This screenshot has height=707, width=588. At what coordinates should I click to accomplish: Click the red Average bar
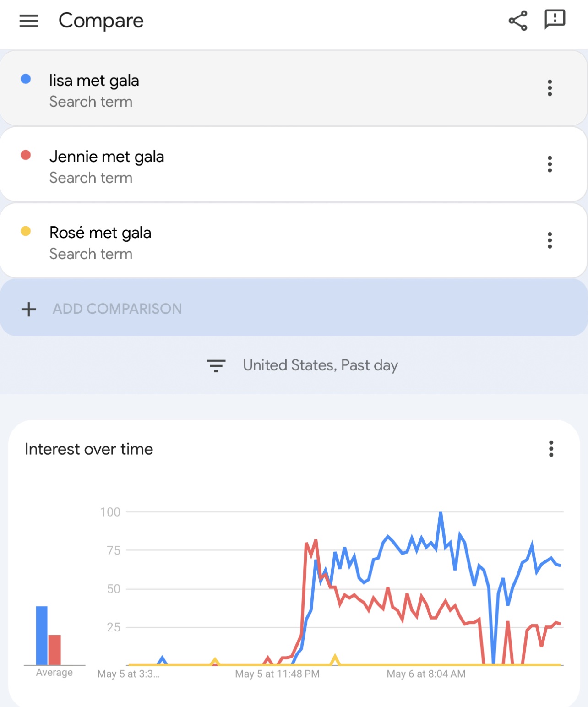point(54,650)
